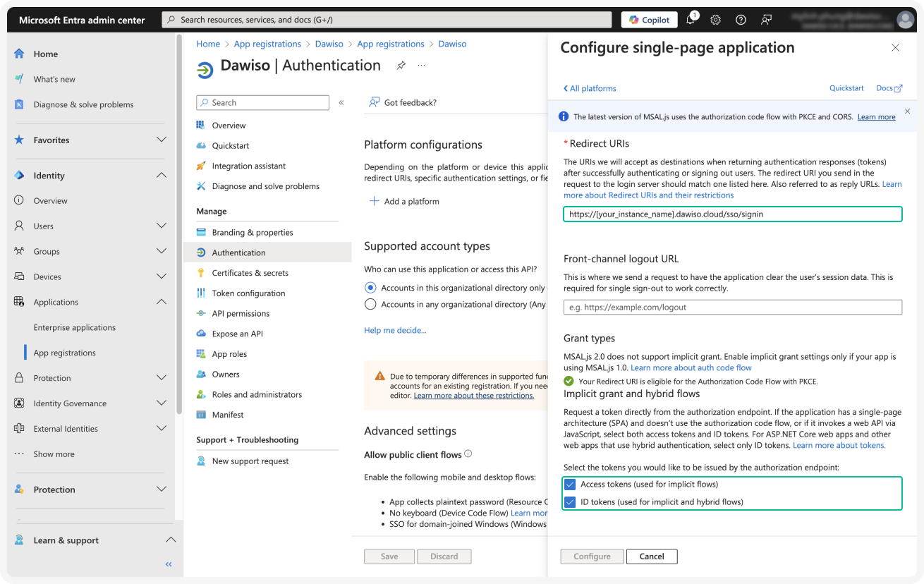Go back to All platforms
The height and width of the screenshot is (584, 924).
point(590,89)
